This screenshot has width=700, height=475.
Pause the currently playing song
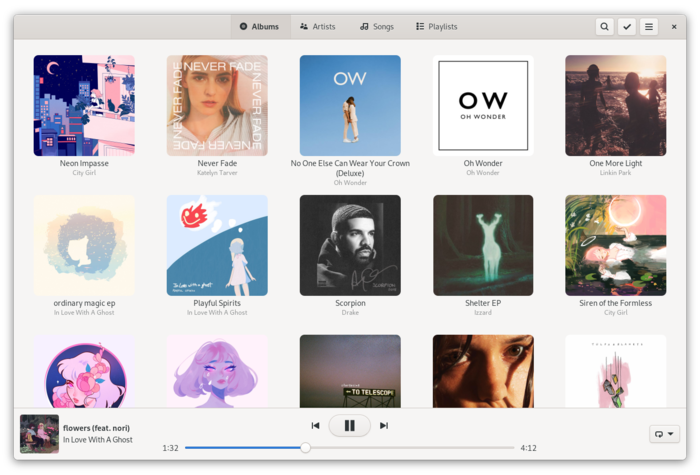click(x=349, y=426)
